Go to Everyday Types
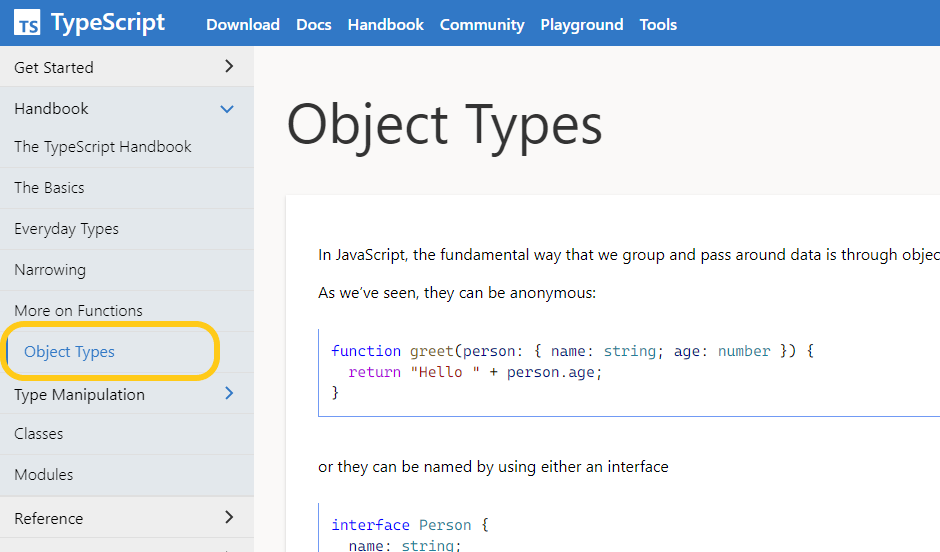This screenshot has width=940, height=552. [x=67, y=229]
